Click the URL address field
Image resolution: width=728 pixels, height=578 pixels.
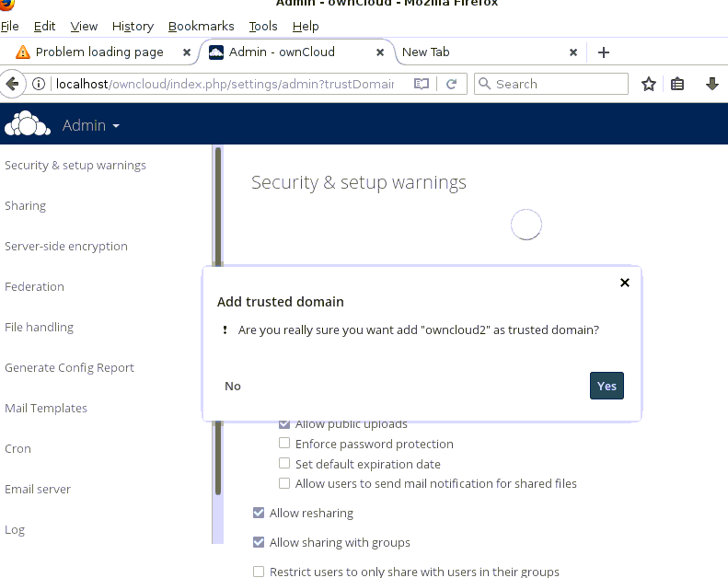tap(225, 84)
